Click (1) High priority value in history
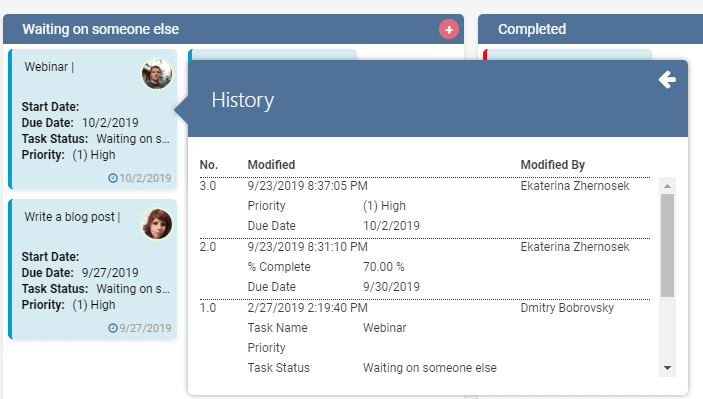The height and width of the screenshot is (399, 703). 384,206
